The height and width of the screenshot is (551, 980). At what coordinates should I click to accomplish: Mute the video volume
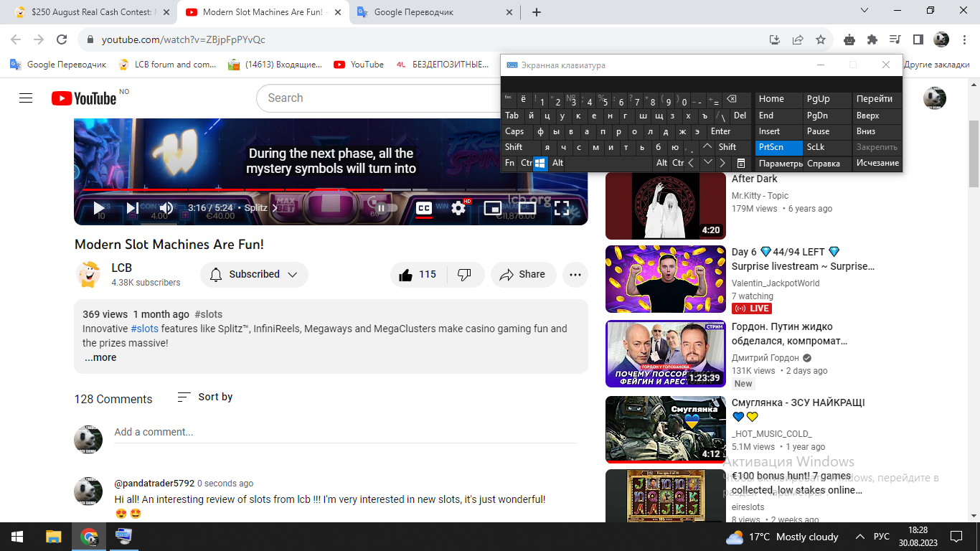coord(166,208)
